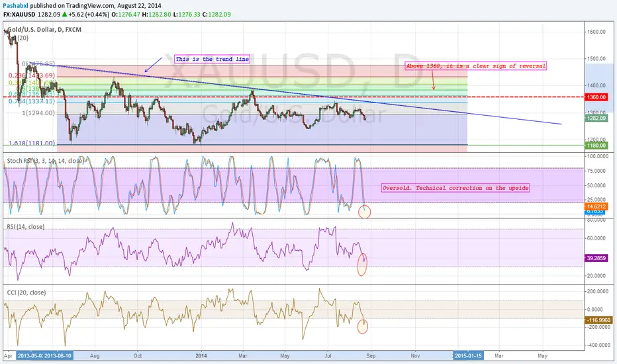Screen dimensions: 617x364
Task: Click the green 1180.00 price axis label
Action: (x=596, y=146)
